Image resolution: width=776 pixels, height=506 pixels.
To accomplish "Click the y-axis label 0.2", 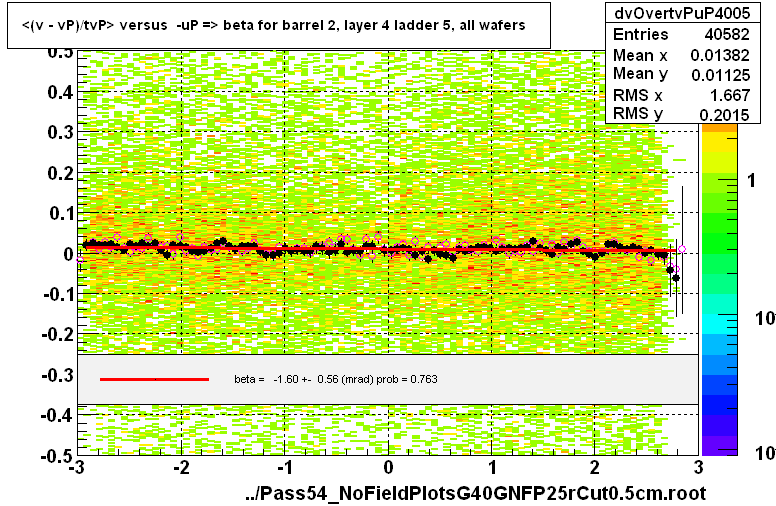I will 60,173.
